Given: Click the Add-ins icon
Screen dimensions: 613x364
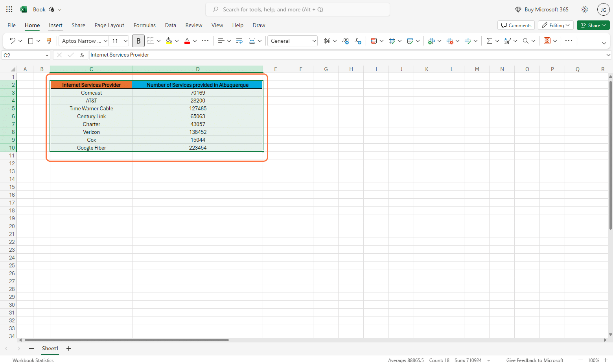Looking at the screenshot, I should [547, 41].
